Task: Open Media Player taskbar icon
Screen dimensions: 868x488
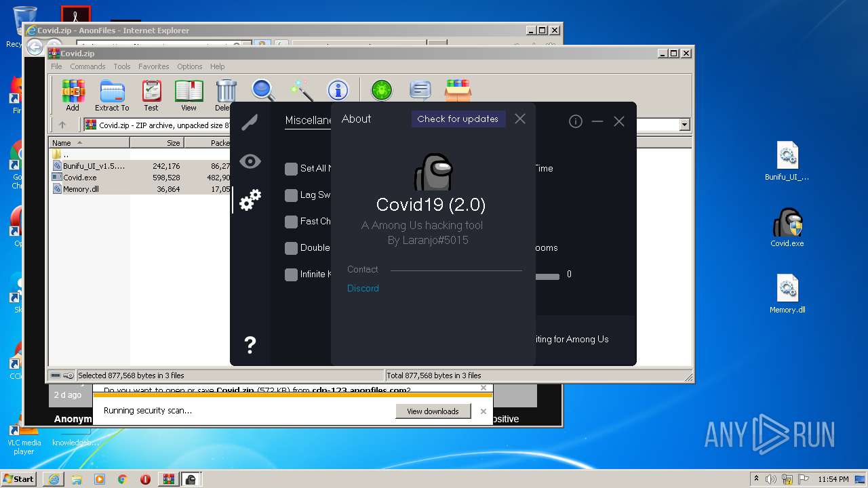Action: tap(100, 479)
